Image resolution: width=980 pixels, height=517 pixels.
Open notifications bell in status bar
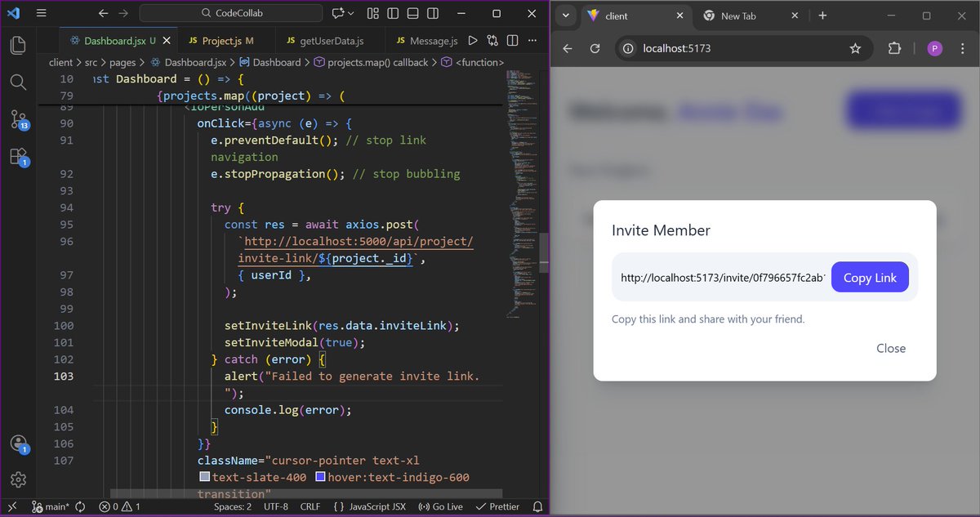click(x=537, y=506)
